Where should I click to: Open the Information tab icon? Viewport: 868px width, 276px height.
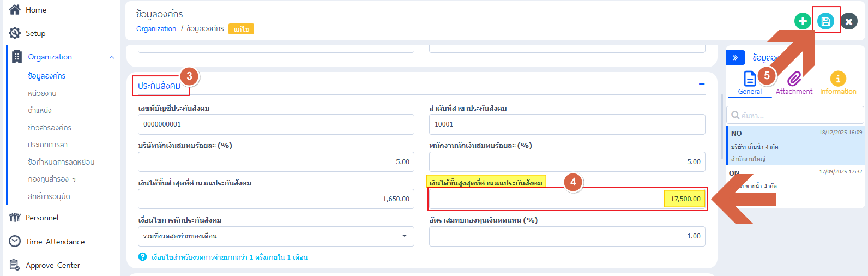[x=837, y=80]
